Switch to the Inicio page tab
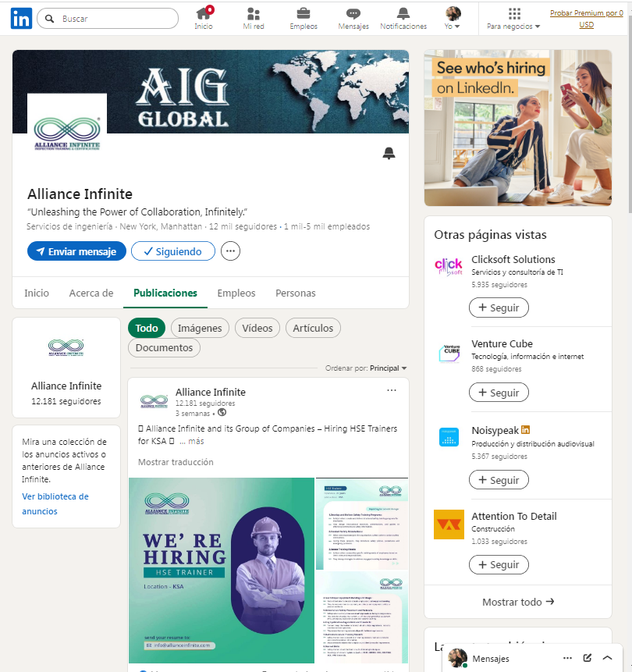This screenshot has width=632, height=672. (37, 293)
